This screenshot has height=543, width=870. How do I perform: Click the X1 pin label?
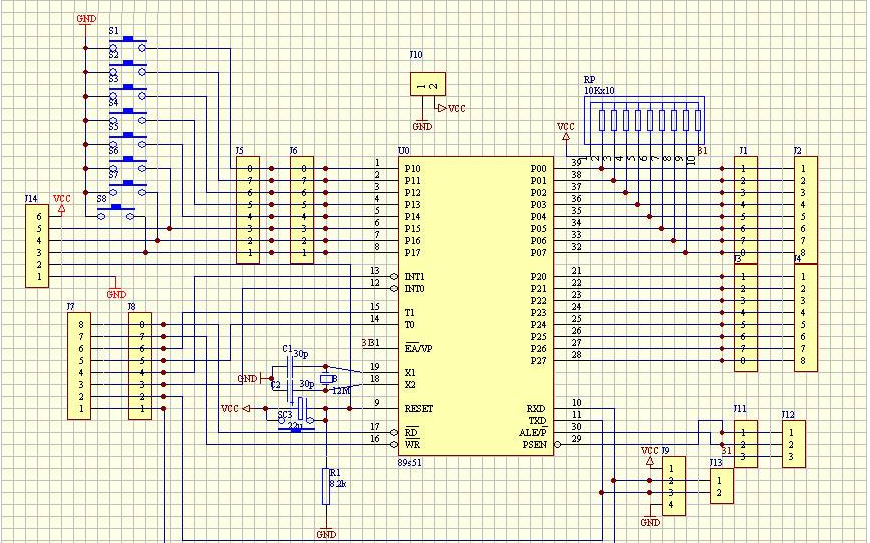(409, 373)
